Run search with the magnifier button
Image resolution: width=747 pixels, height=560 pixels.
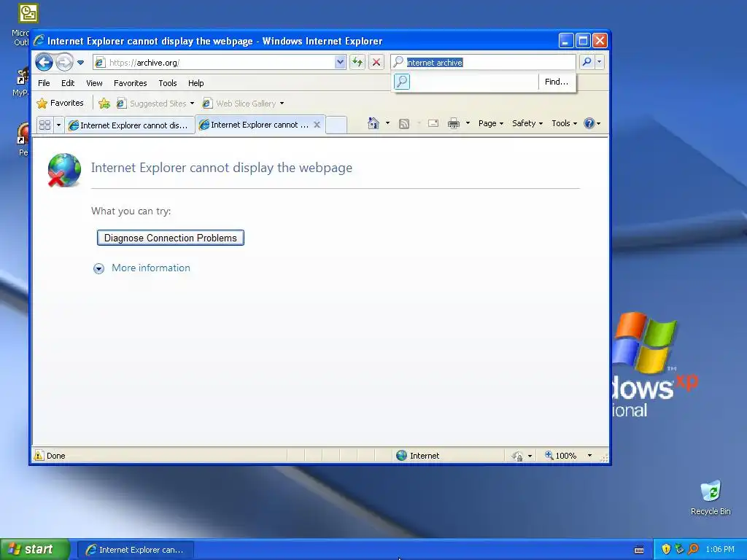(x=587, y=62)
